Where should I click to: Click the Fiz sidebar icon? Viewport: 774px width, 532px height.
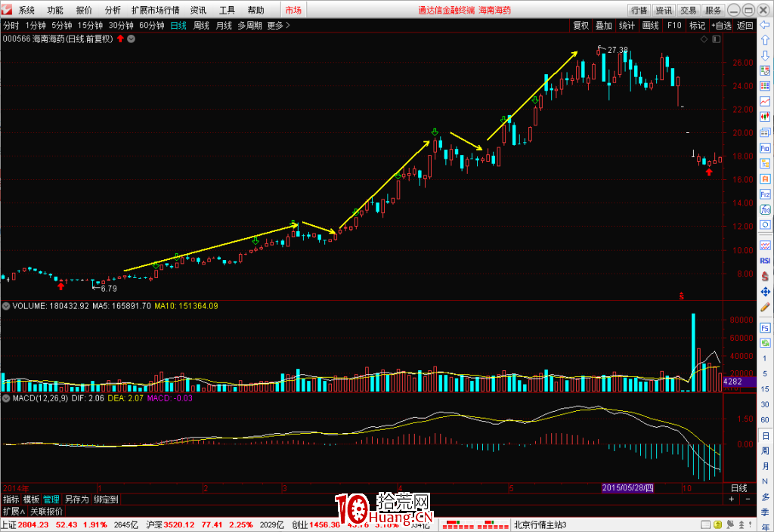(765, 194)
